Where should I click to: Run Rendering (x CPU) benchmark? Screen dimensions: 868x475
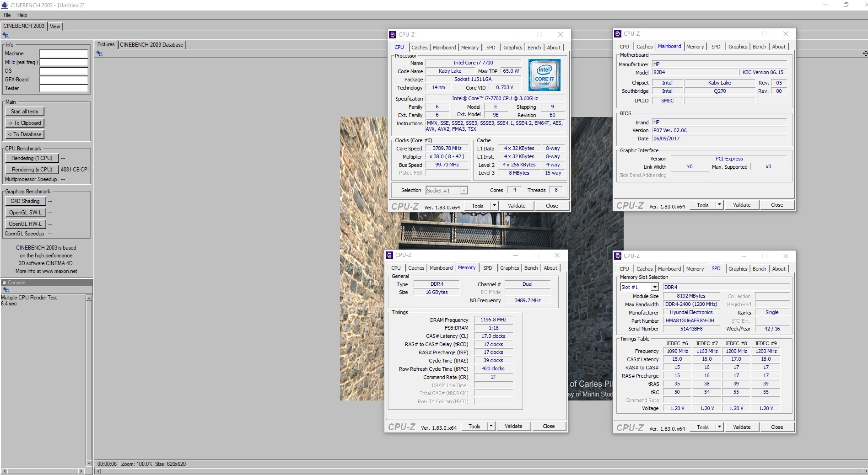pos(32,170)
